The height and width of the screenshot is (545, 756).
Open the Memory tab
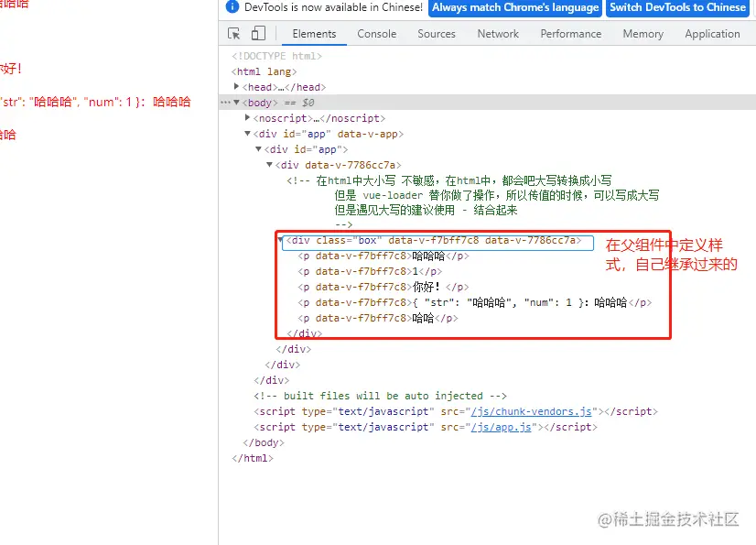click(x=642, y=33)
